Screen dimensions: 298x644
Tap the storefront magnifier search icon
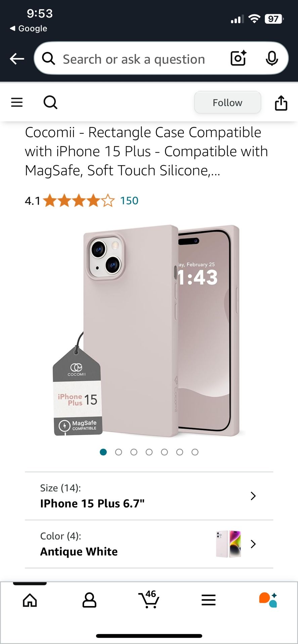50,102
